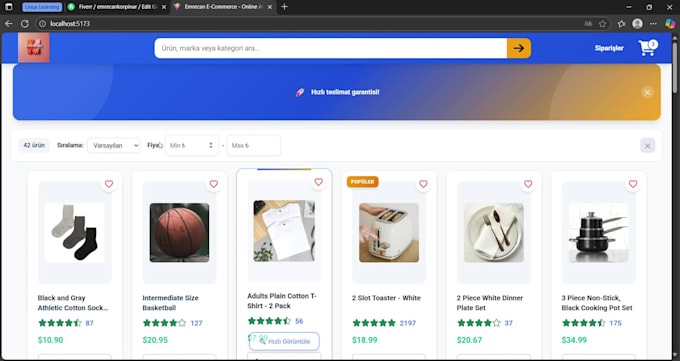The image size is (680, 361).
Task: Favorite the Intermediate Size Basketball
Action: point(214,184)
